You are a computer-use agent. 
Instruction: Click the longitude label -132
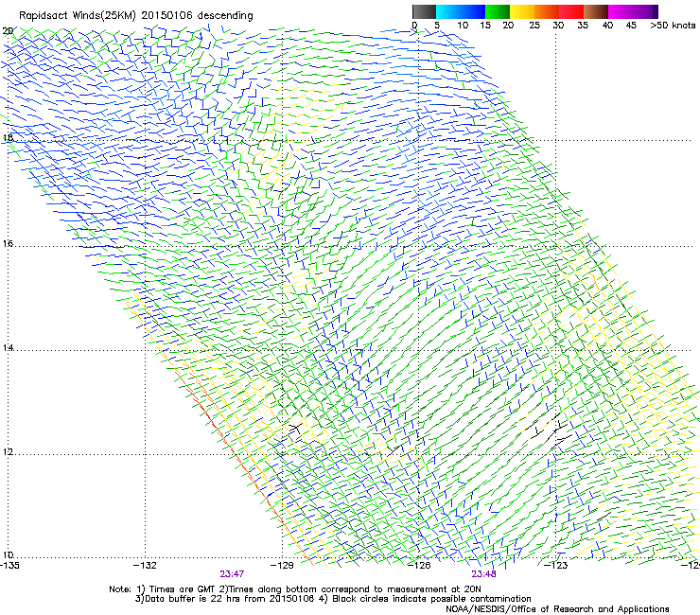pyautogui.click(x=145, y=566)
